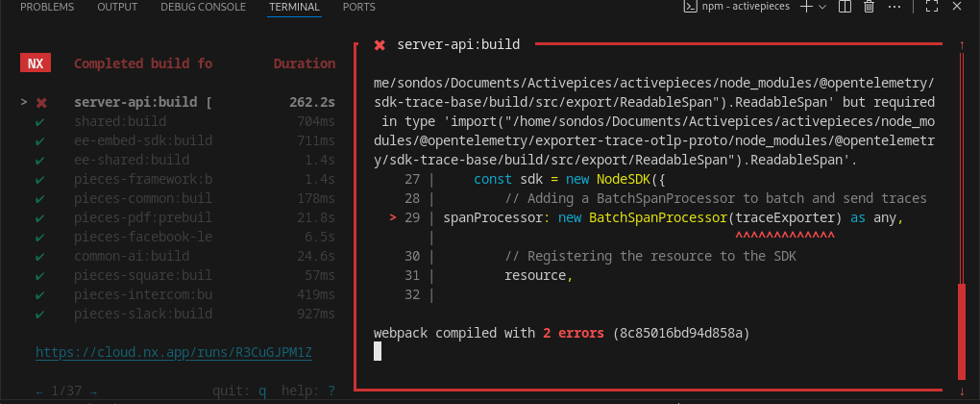980x404 pixels.
Task: Switch to the PROBLEMS tab
Action: tap(47, 7)
